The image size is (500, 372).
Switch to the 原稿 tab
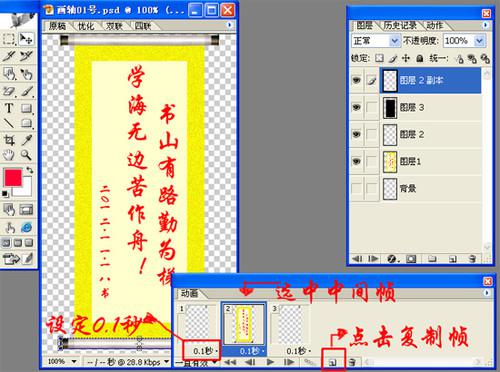[57, 26]
